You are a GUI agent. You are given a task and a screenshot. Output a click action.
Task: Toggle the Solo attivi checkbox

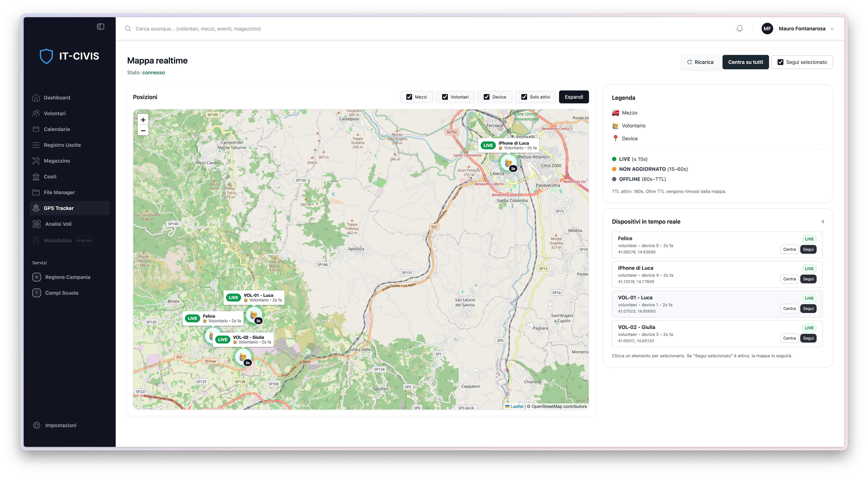[x=524, y=97]
